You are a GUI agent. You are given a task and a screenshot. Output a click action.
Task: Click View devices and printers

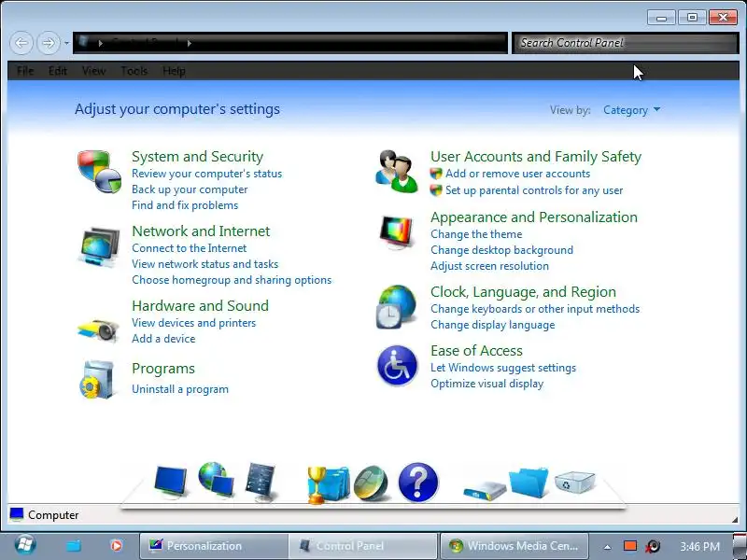click(x=193, y=323)
